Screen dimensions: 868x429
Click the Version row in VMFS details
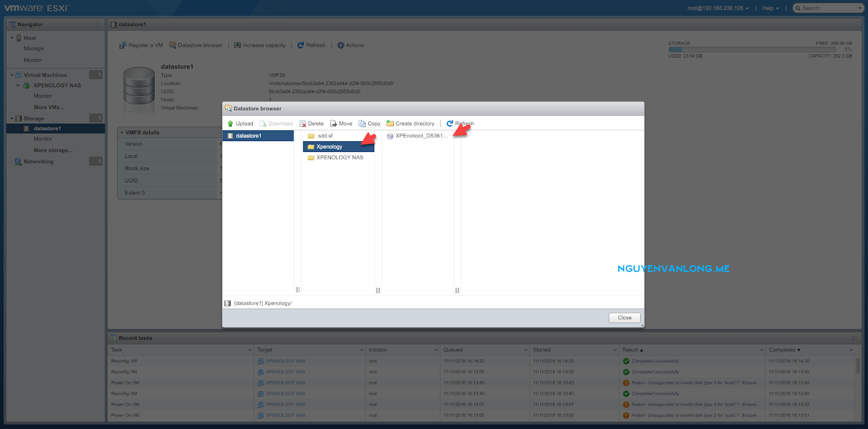170,144
